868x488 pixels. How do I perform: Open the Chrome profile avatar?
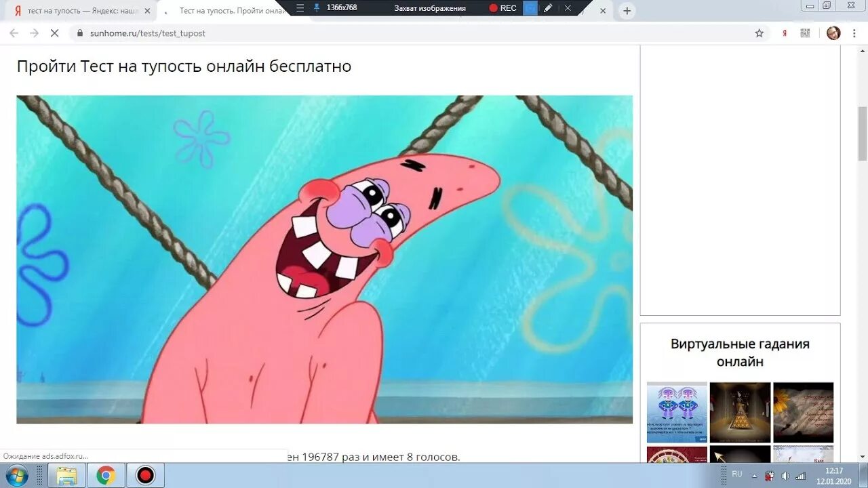tap(833, 33)
